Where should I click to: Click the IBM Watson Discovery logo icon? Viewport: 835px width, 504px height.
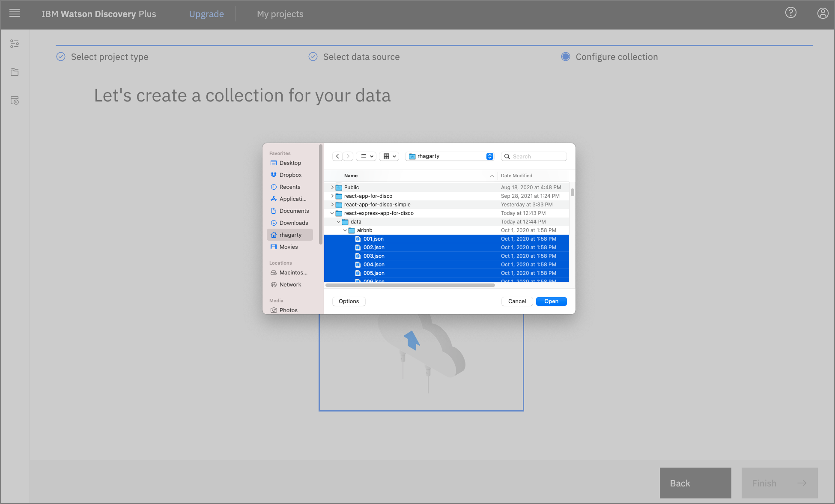[98, 14]
